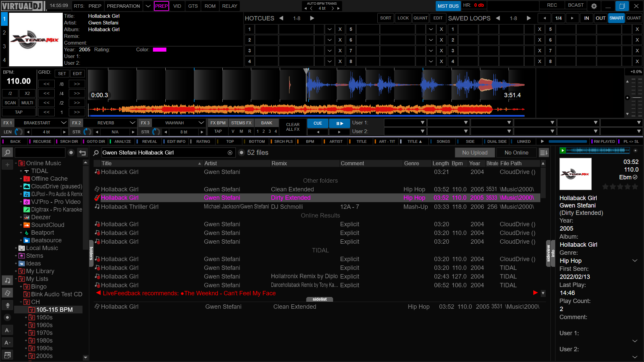
Task: Expand the Local Music folder
Action: point(16,248)
